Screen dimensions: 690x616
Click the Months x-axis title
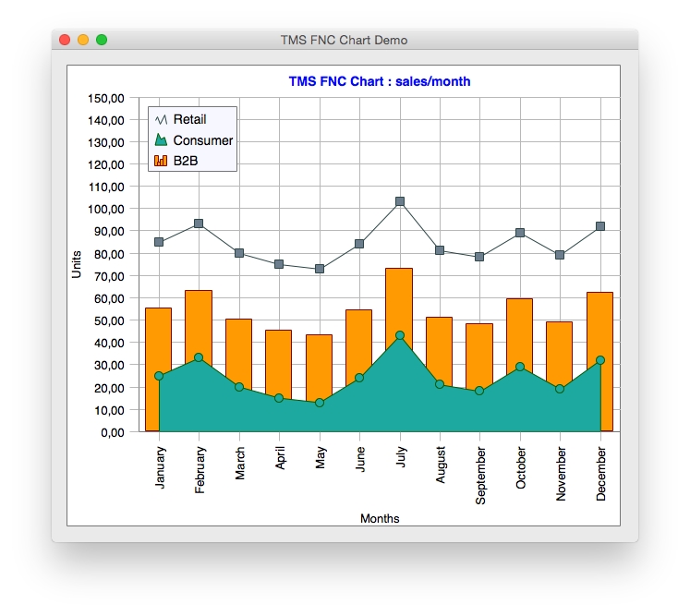tap(380, 518)
